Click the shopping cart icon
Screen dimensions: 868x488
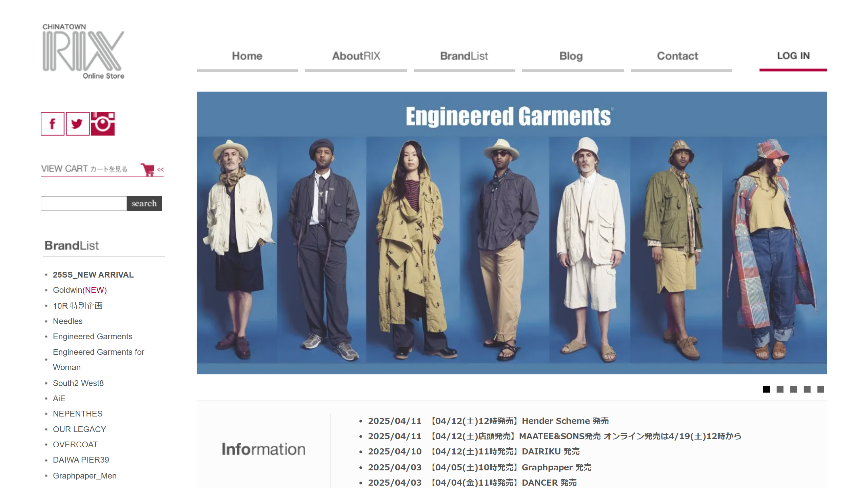[148, 169]
